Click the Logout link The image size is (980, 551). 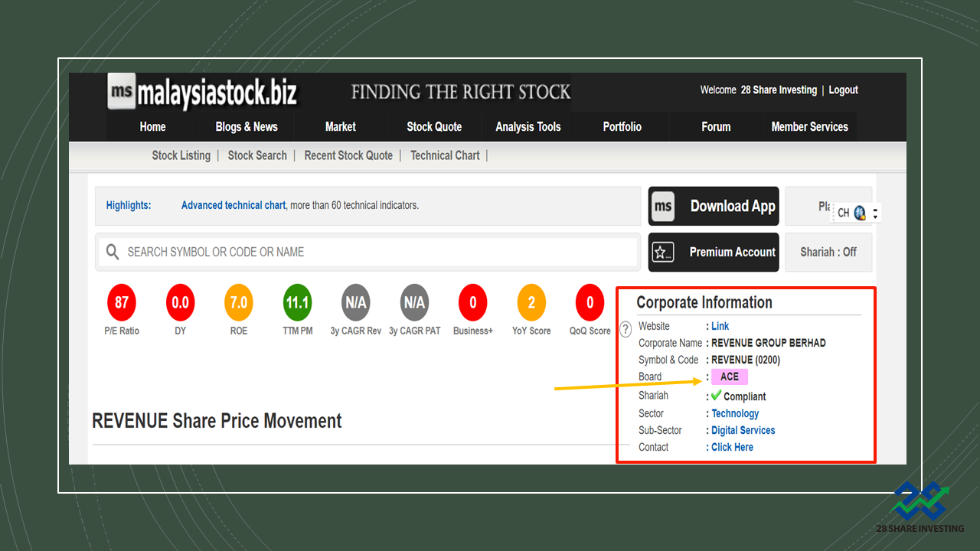[843, 90]
